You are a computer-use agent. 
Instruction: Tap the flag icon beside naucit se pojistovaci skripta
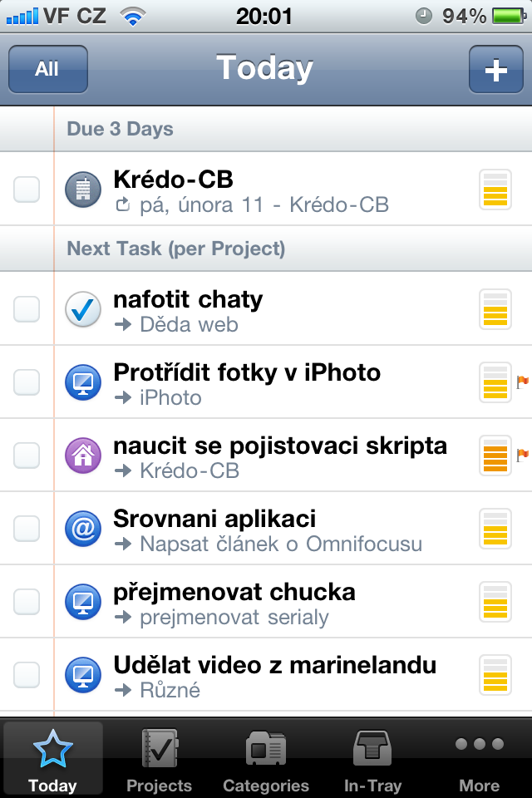click(523, 456)
